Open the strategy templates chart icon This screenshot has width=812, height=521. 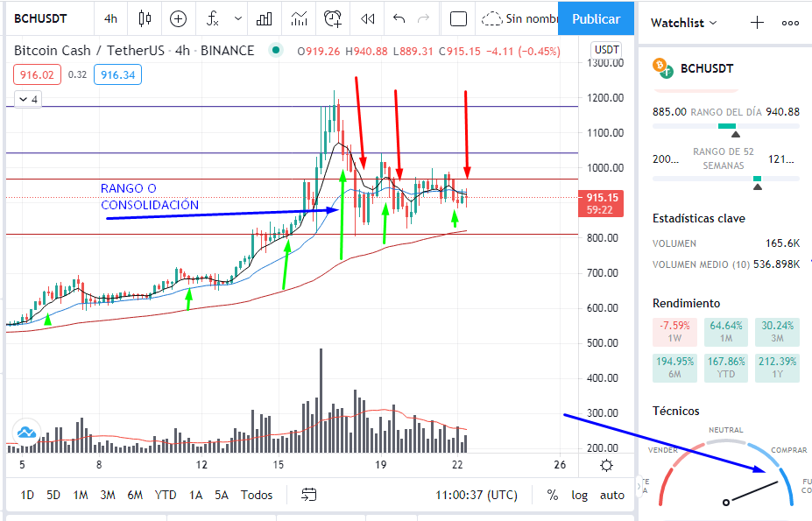click(x=299, y=19)
